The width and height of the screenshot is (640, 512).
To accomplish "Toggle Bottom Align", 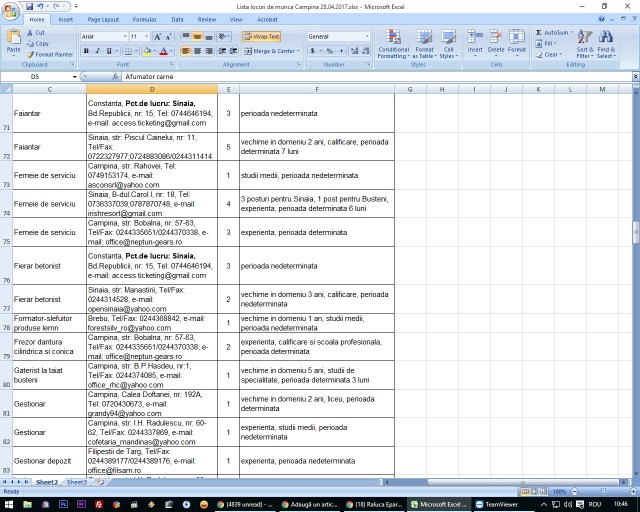I will [209, 36].
